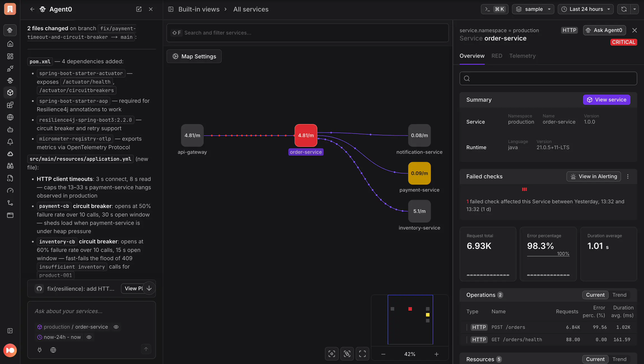Switch to the RED tab

(497, 56)
